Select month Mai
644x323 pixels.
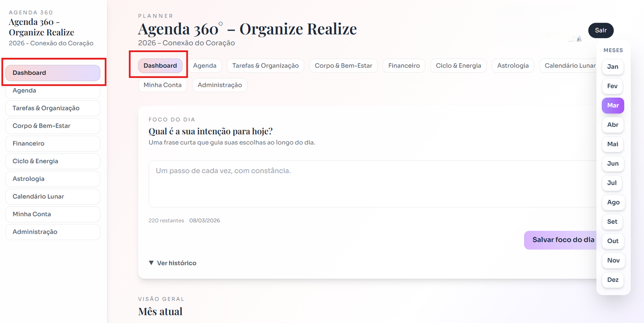point(613,144)
